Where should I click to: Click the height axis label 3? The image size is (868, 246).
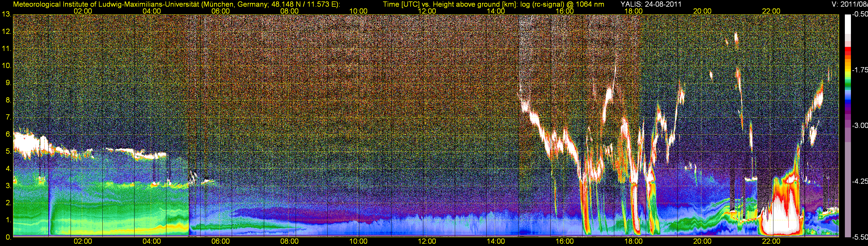point(8,186)
